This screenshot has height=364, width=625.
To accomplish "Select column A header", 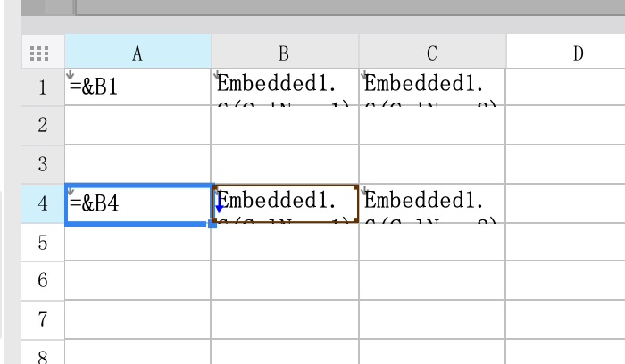I will click(x=137, y=54).
